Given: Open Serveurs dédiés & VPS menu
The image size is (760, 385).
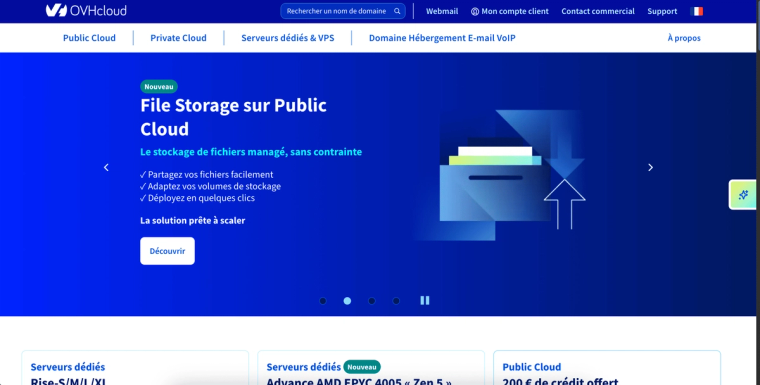Looking at the screenshot, I should (x=288, y=38).
